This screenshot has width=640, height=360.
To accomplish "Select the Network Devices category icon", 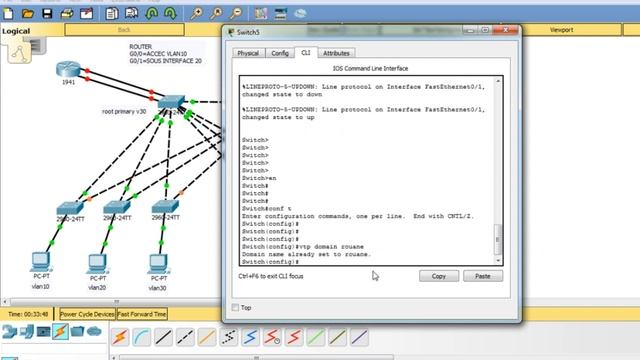I will tap(9, 331).
